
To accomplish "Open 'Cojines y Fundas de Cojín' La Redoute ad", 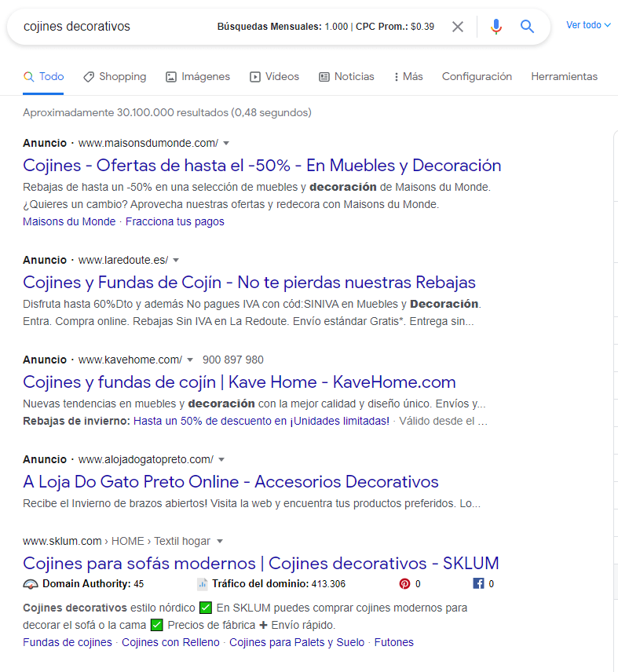I will (249, 283).
